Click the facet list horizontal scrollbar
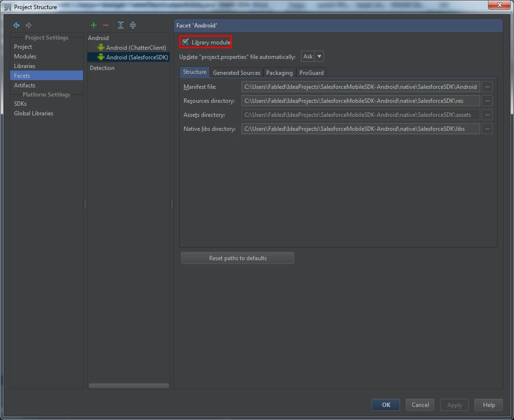The height and width of the screenshot is (420, 514). pyautogui.click(x=129, y=386)
